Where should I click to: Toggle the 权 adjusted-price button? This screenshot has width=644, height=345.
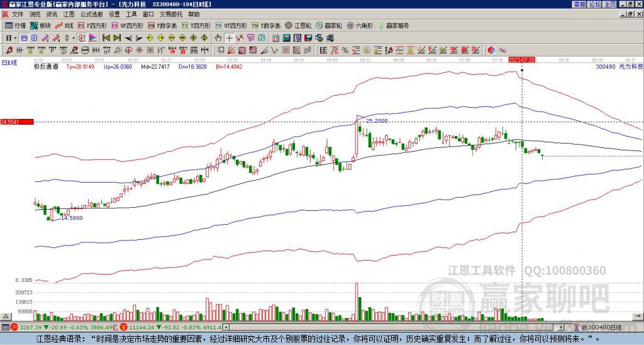click(x=82, y=38)
